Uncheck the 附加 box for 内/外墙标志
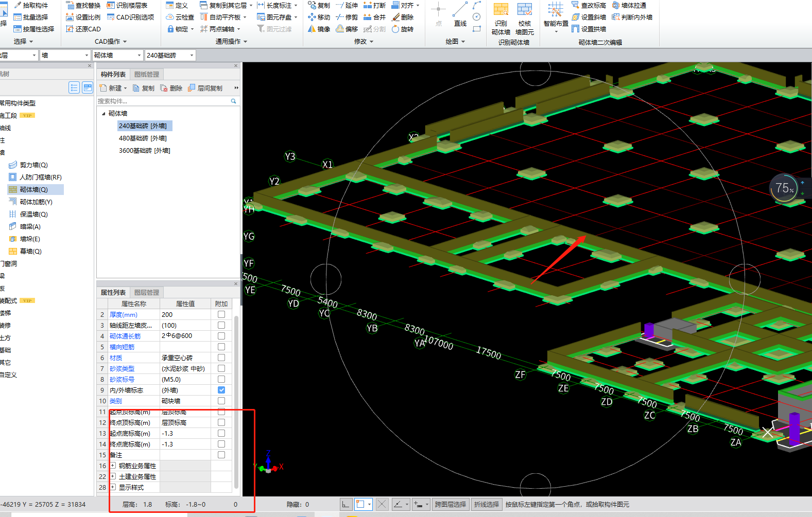This screenshot has height=517, width=812. [221, 390]
